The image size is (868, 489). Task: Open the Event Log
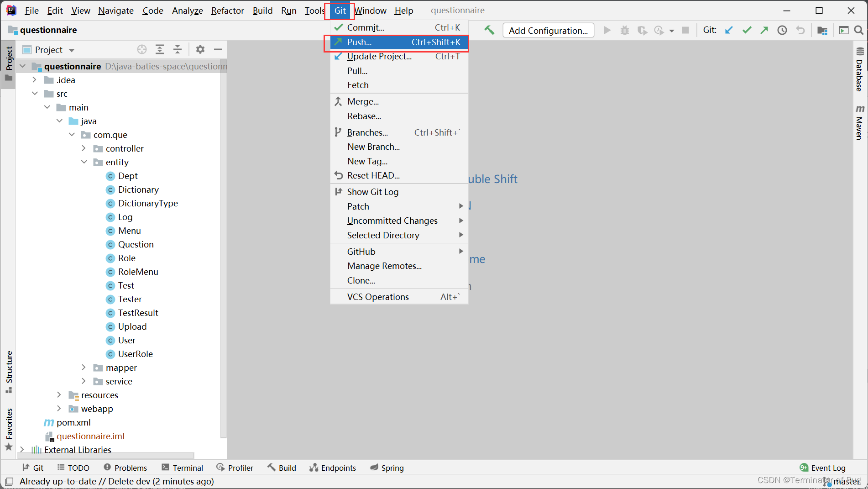[823, 468]
